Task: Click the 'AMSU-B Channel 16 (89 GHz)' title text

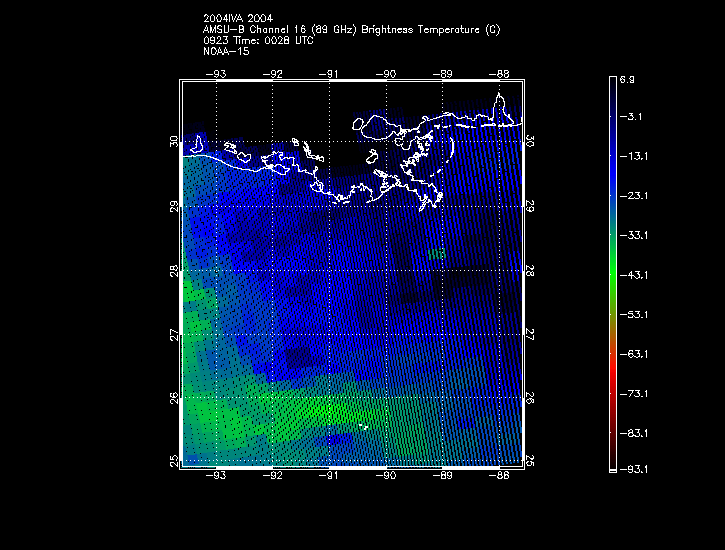Action: pyautogui.click(x=280, y=30)
